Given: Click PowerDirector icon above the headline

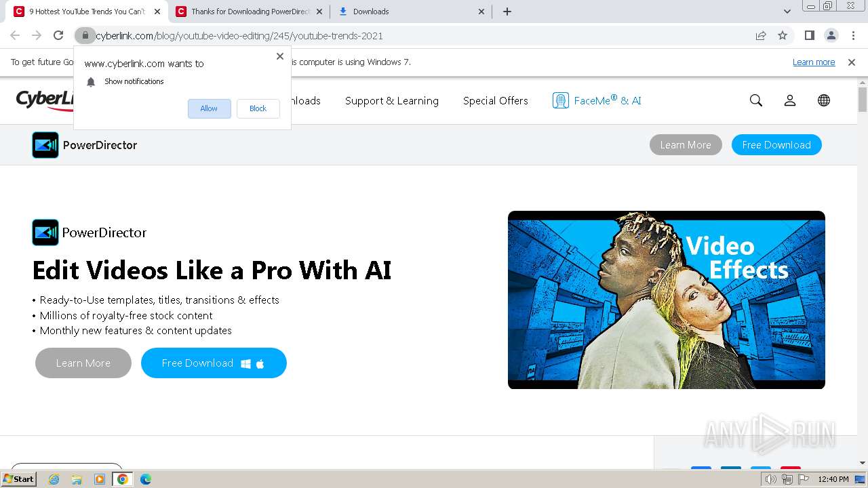Looking at the screenshot, I should tap(45, 232).
